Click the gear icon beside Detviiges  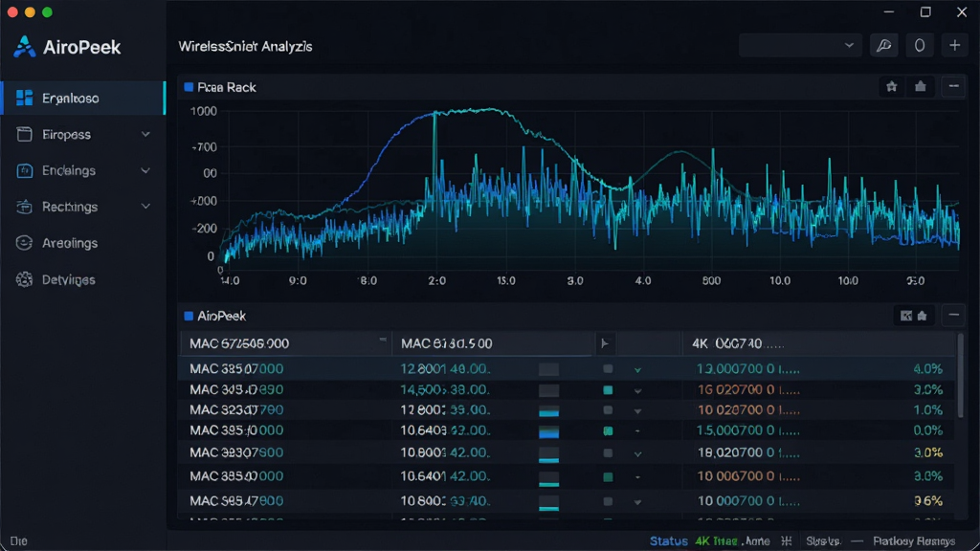click(x=24, y=279)
